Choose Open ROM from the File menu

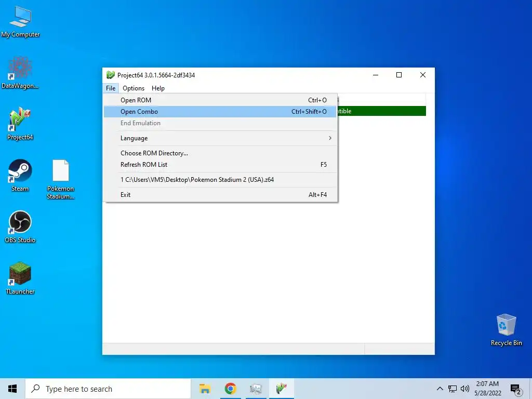[220, 100]
